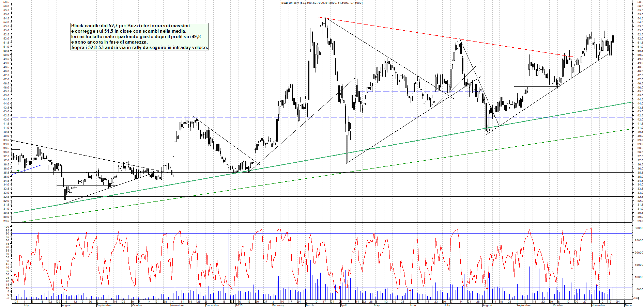Click the 'August' 2025 label on time axis
Image resolution: width=644 pixels, height=307 pixels.
point(487,305)
